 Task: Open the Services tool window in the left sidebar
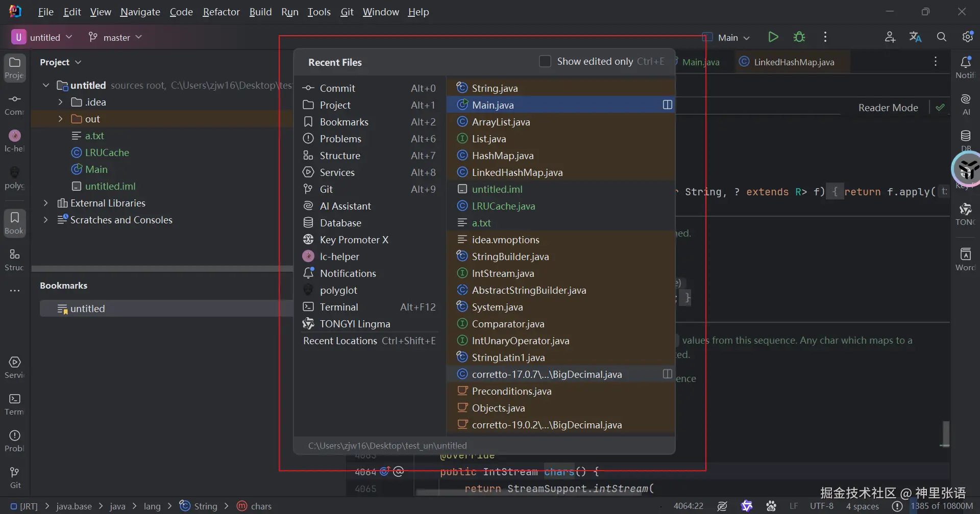(x=15, y=368)
